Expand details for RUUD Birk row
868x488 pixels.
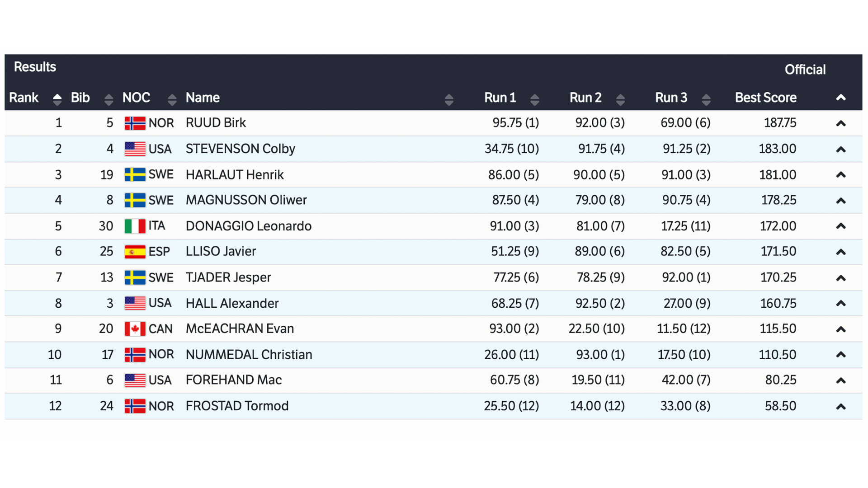tap(841, 123)
